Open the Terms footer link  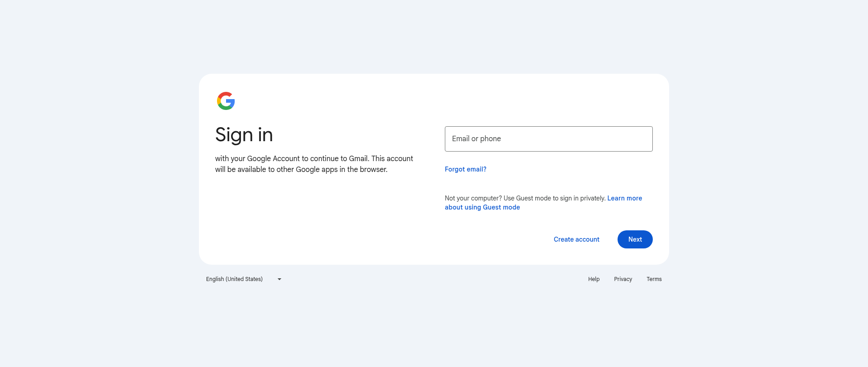tap(654, 279)
